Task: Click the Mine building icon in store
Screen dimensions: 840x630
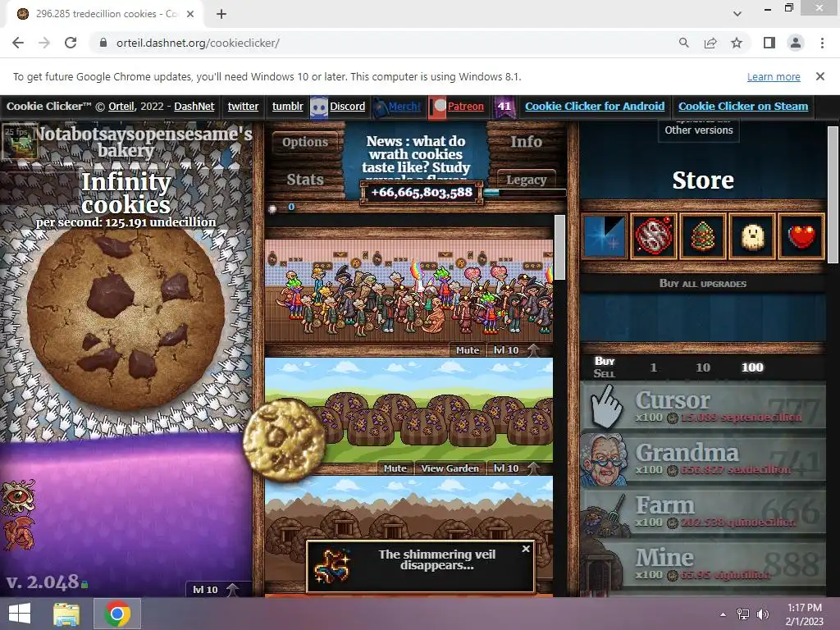Action: pos(603,566)
